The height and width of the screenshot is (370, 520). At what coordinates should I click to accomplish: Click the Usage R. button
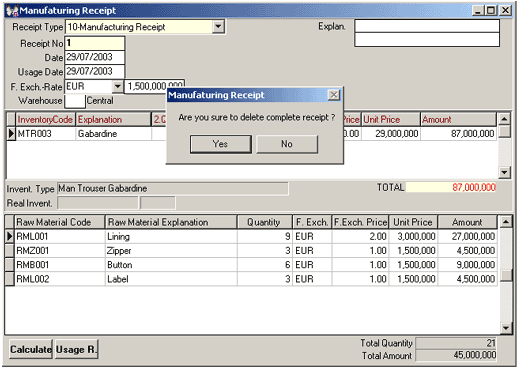(x=76, y=349)
